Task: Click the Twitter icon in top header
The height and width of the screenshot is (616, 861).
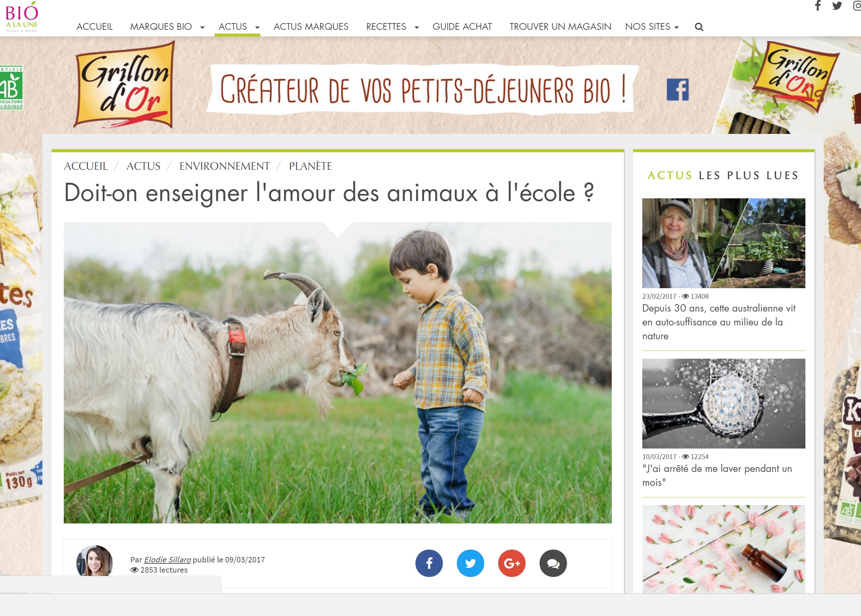Action: [x=837, y=6]
